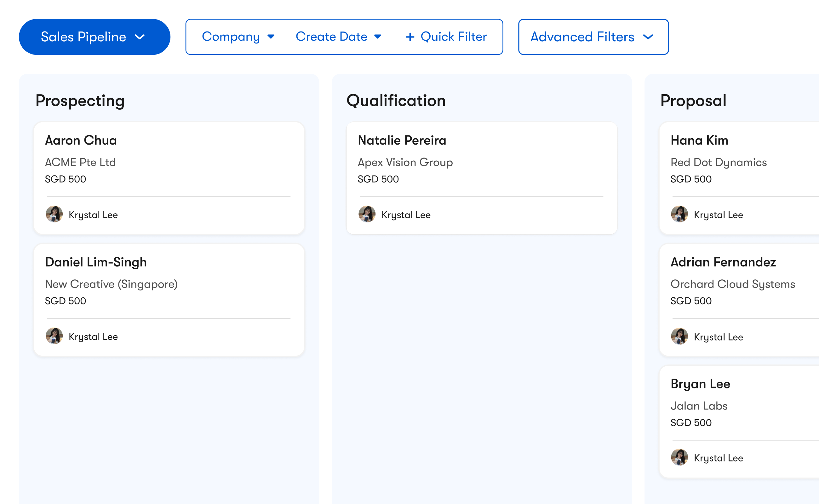Click SGD 500 on Natalie Pereira card
The width and height of the screenshot is (819, 504).
pyautogui.click(x=378, y=179)
